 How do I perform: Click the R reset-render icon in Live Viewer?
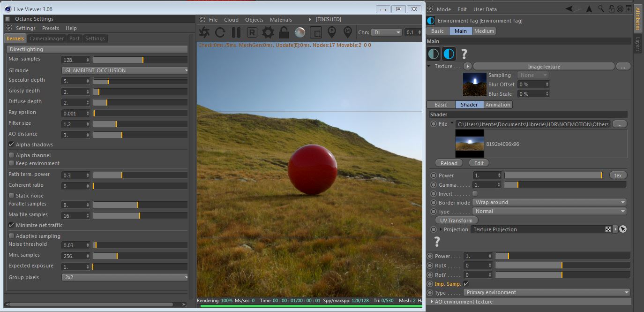[x=252, y=32]
